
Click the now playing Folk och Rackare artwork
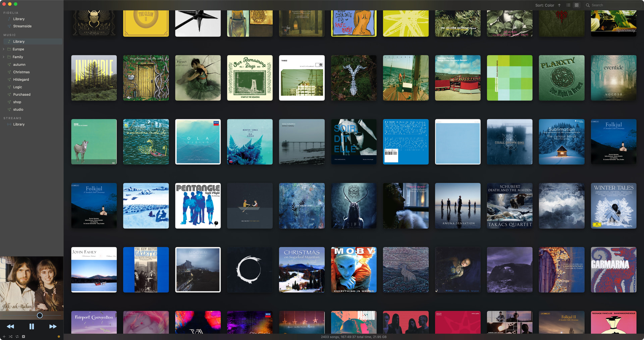(x=32, y=284)
